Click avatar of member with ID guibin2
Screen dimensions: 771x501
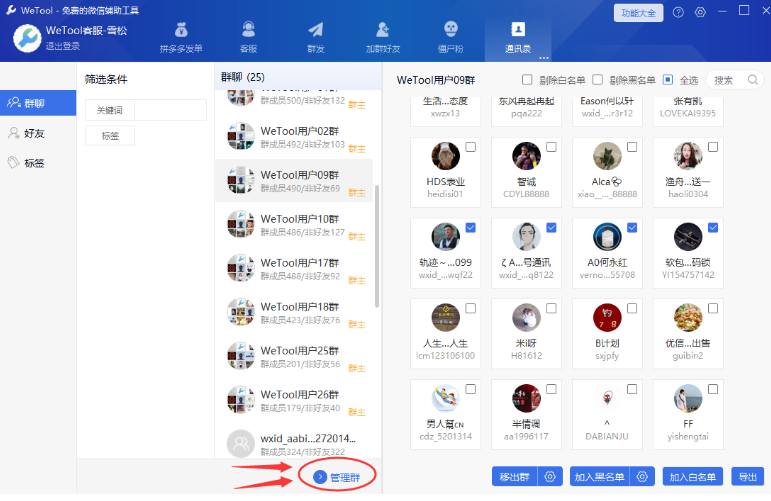pos(688,317)
